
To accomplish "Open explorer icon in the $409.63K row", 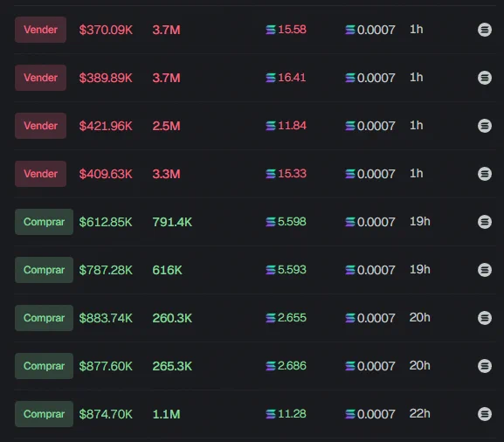I will point(485,174).
